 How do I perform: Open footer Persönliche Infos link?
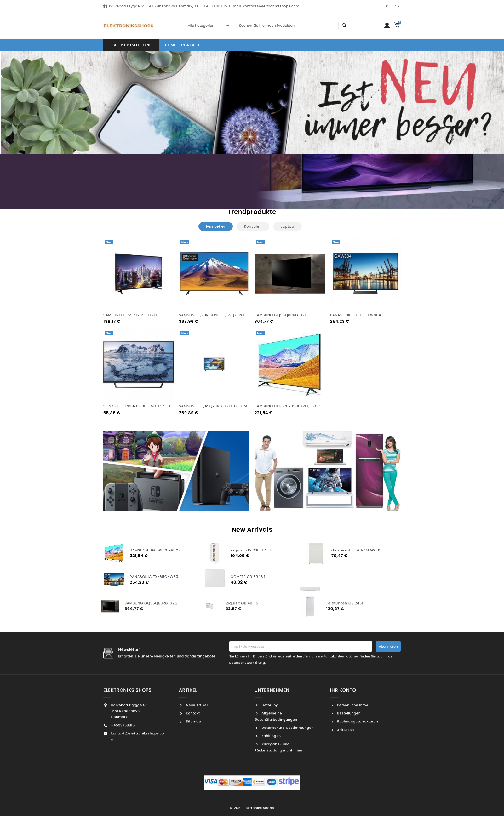tap(352, 705)
